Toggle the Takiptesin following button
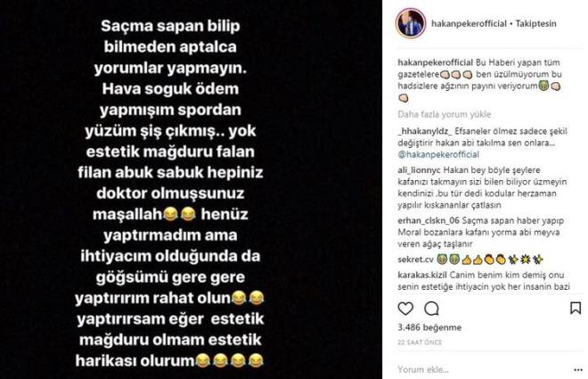The height and width of the screenshot is (379, 588). click(x=535, y=23)
